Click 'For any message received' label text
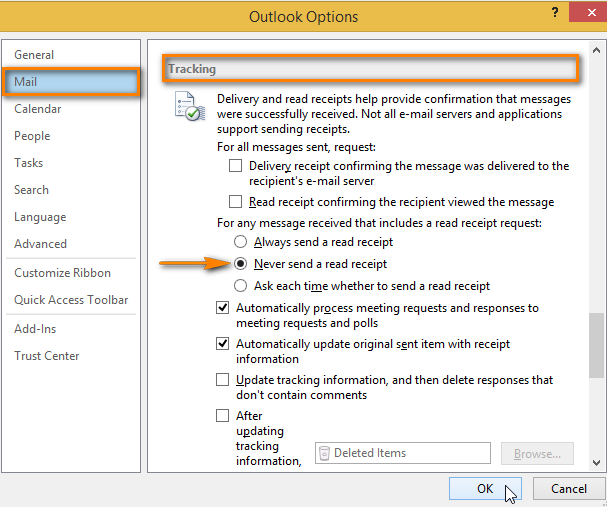The image size is (607, 507). (x=379, y=223)
